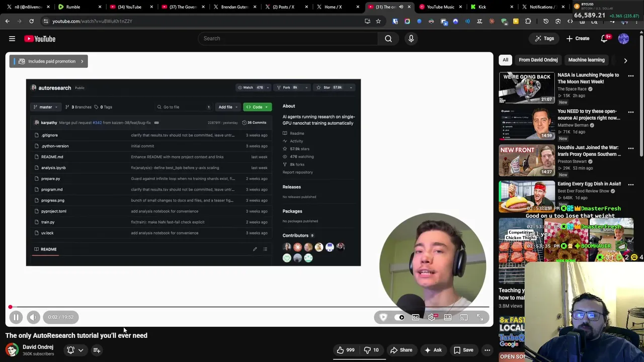Image resolution: width=644 pixels, height=362 pixels.
Task: Seek on the video progress bar
Action: 249,307
